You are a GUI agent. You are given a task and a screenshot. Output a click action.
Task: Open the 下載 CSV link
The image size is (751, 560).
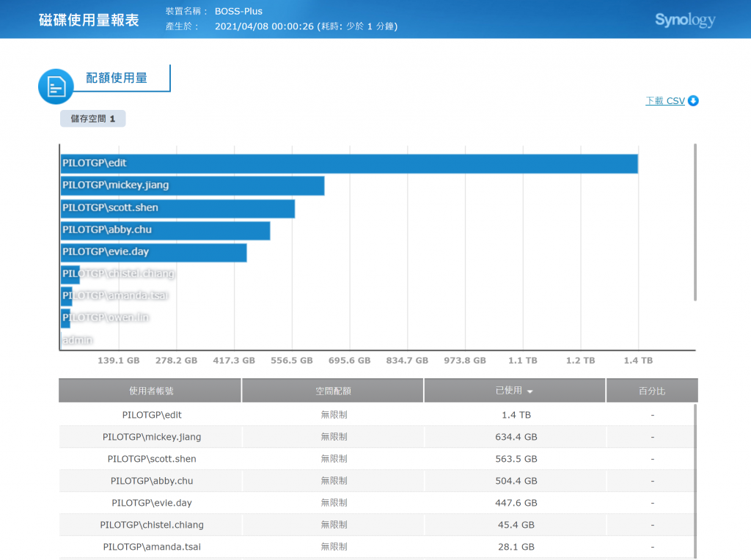[x=664, y=101]
